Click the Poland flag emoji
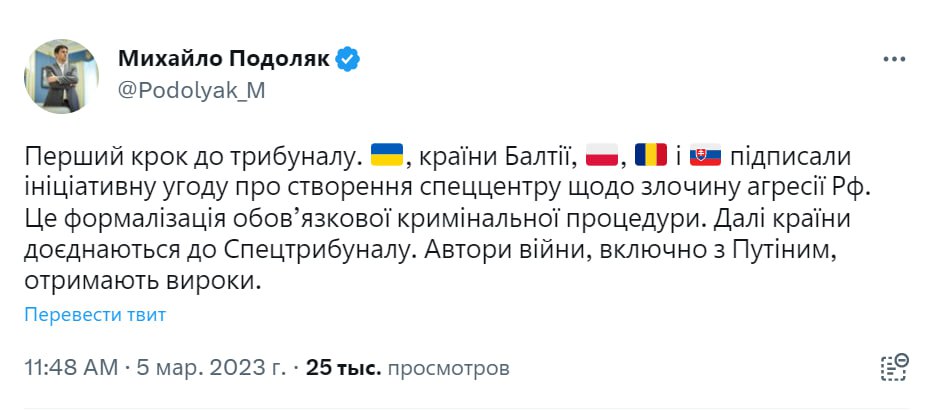 (x=601, y=156)
